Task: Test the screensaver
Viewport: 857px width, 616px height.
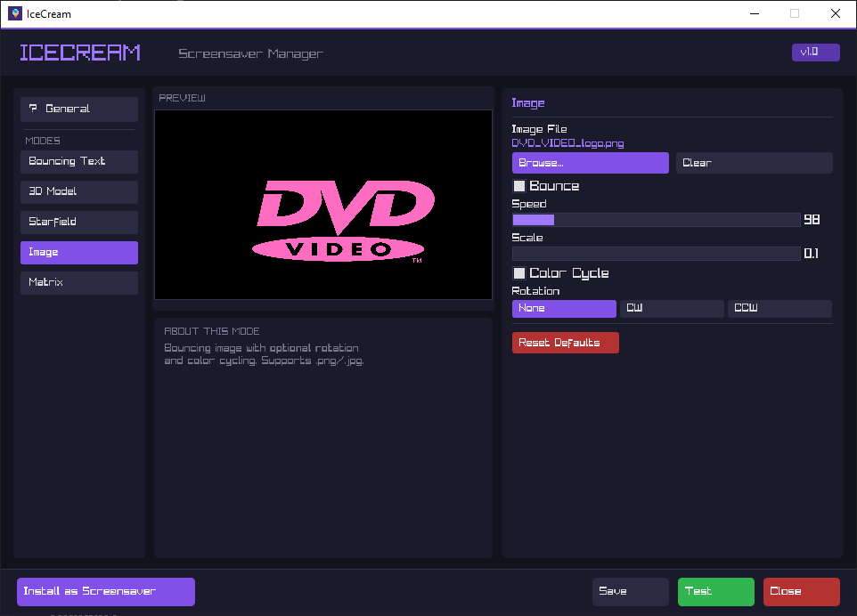Action: point(716,591)
